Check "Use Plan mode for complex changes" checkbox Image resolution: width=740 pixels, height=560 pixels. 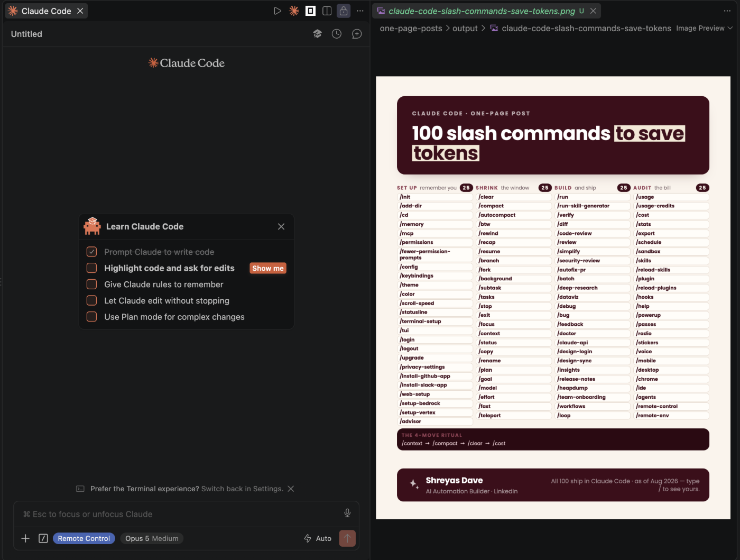[x=91, y=317]
